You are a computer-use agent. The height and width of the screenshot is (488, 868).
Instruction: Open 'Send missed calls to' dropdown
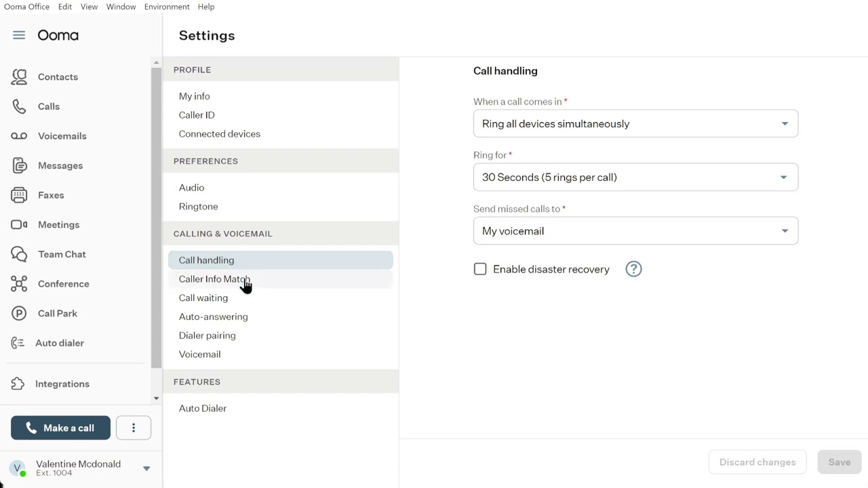(635, 231)
